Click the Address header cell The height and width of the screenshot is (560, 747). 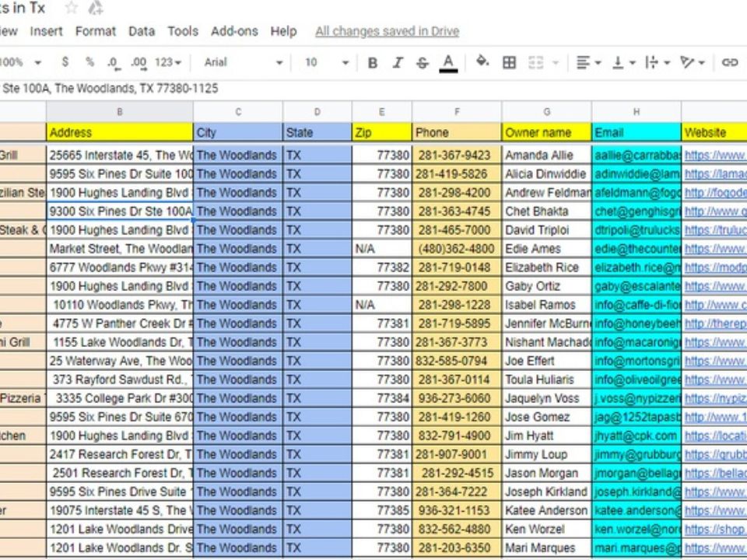click(120, 132)
